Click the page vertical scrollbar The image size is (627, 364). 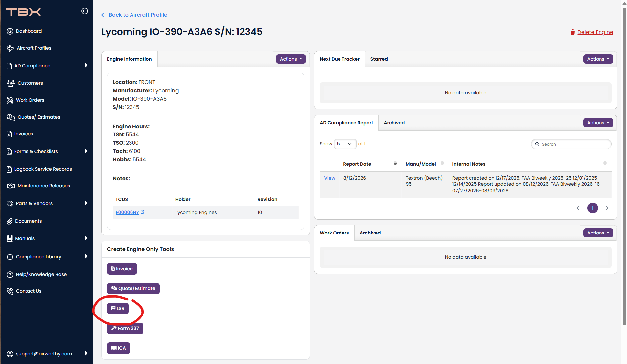[x=624, y=166]
